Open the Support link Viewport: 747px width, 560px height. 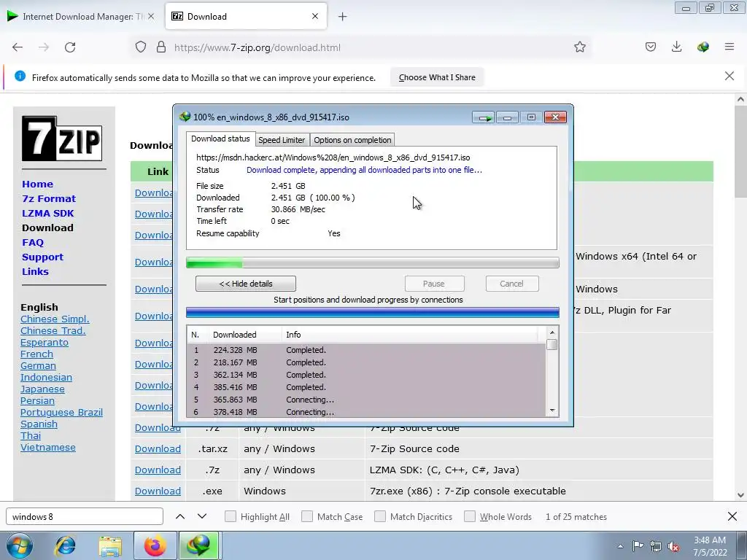coord(42,257)
